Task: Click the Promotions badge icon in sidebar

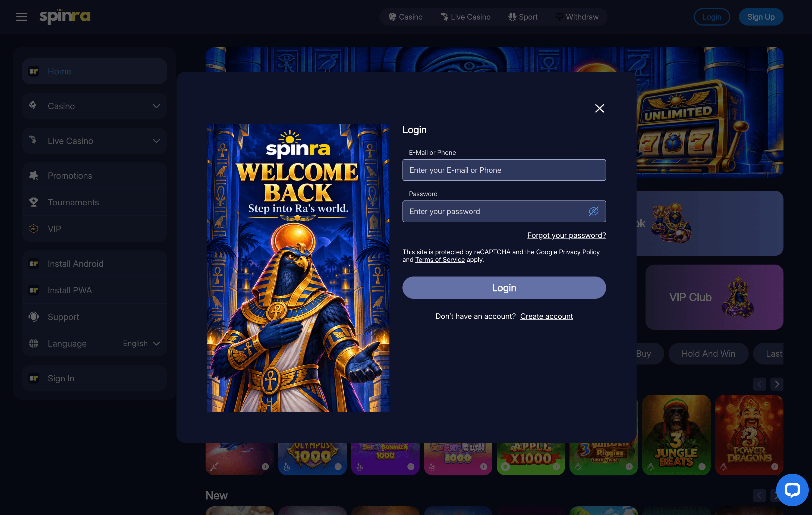Action: pos(33,175)
